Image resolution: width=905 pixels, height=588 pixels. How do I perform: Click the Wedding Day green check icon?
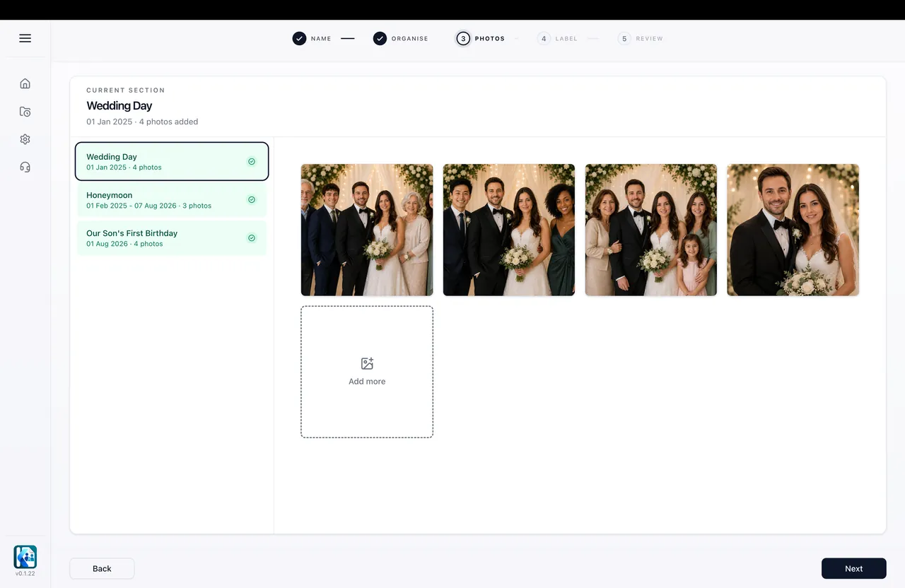(x=252, y=162)
